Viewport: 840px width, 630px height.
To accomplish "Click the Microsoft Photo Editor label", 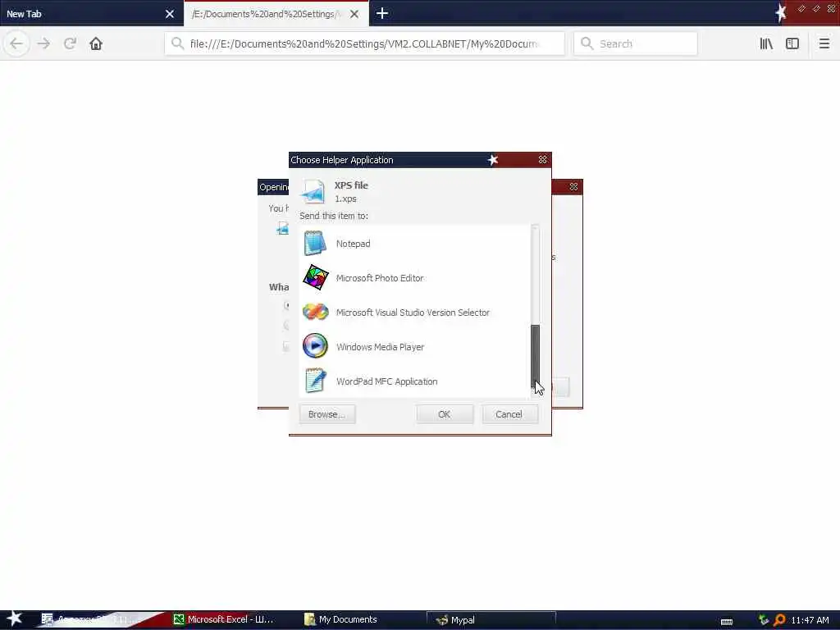I will [x=380, y=278].
